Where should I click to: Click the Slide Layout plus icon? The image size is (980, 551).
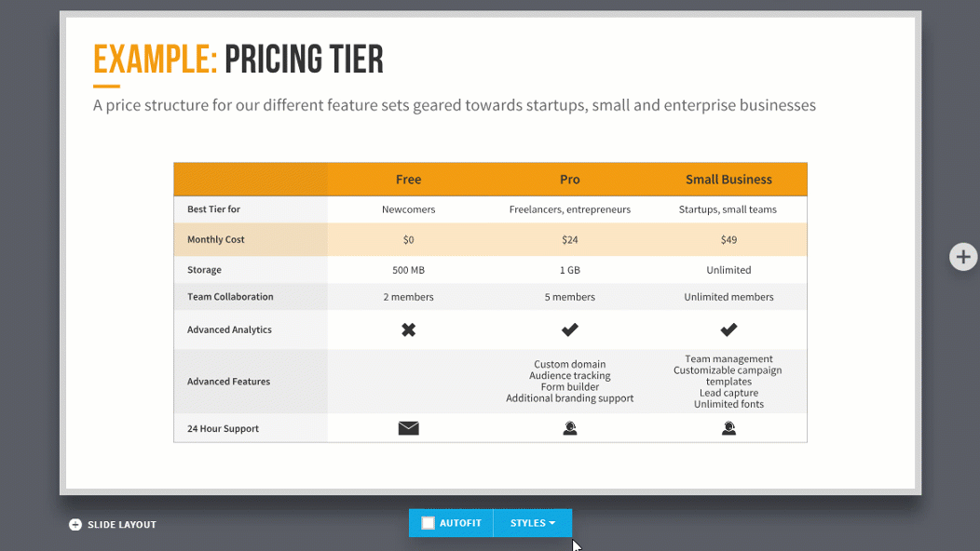pyautogui.click(x=75, y=525)
